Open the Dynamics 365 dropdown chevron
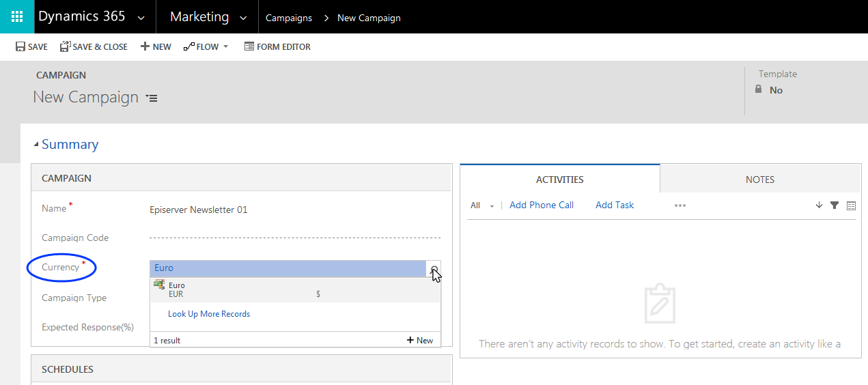Screen dimensions: 868x385 tap(141, 18)
